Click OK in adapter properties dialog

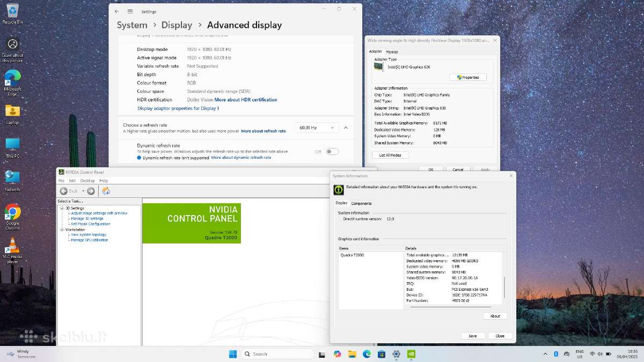[431, 169]
